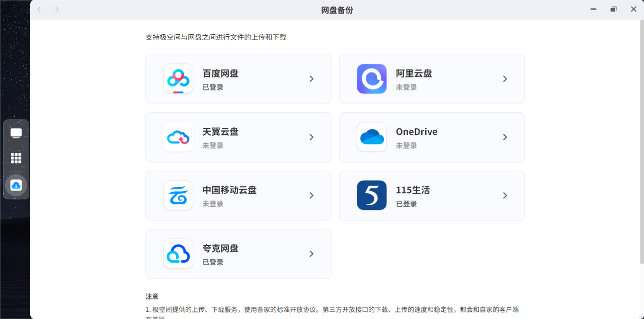Open the 115生活 chevron arrow

click(505, 196)
